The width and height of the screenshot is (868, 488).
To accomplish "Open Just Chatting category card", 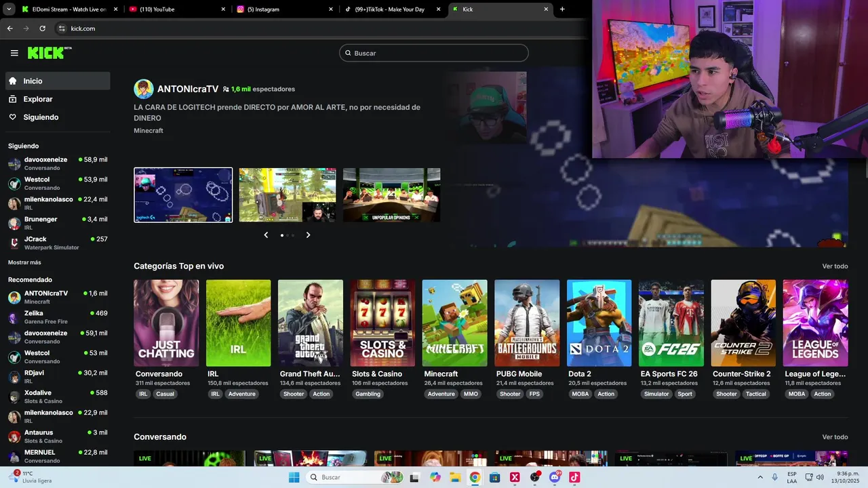I will (166, 323).
